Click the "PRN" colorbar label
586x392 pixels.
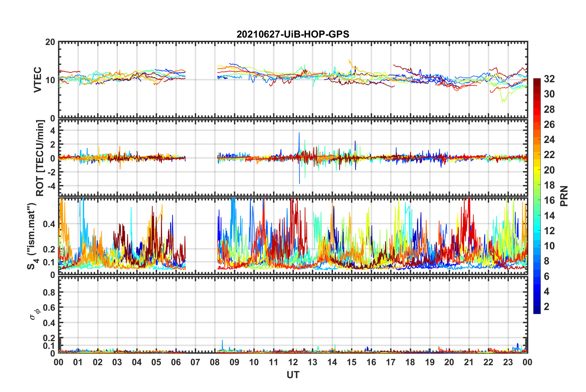point(564,196)
